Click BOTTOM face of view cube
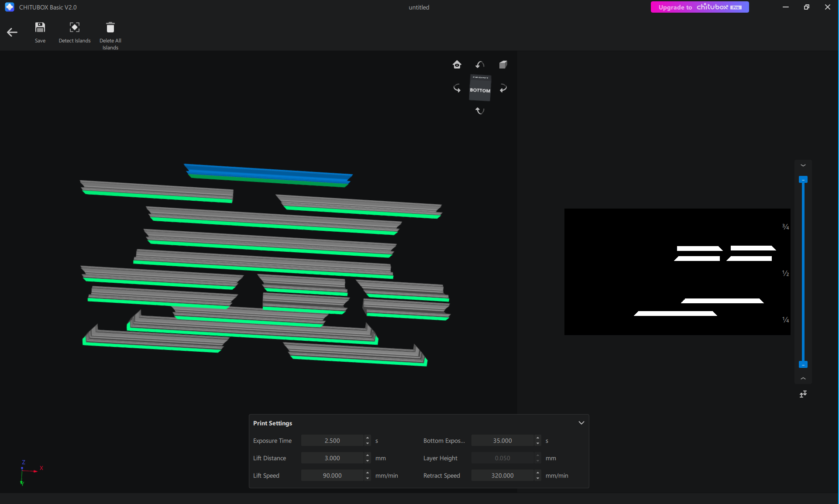The image size is (839, 504). 480,90
